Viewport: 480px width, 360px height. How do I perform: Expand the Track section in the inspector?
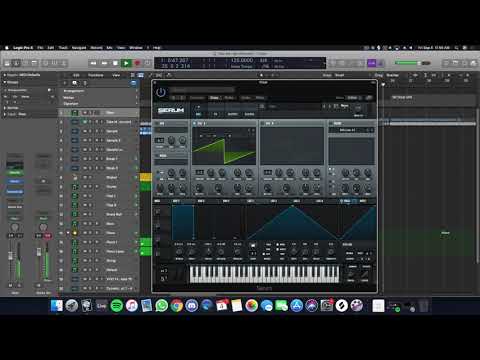click(5, 114)
